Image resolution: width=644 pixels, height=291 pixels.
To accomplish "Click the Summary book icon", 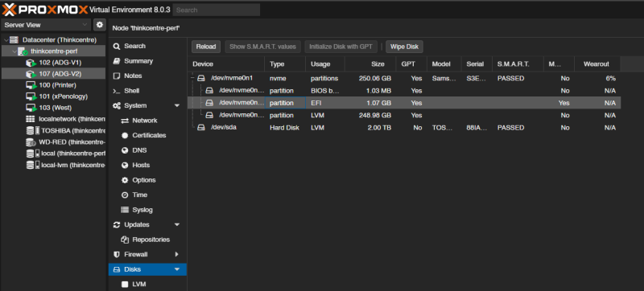I will (x=117, y=61).
